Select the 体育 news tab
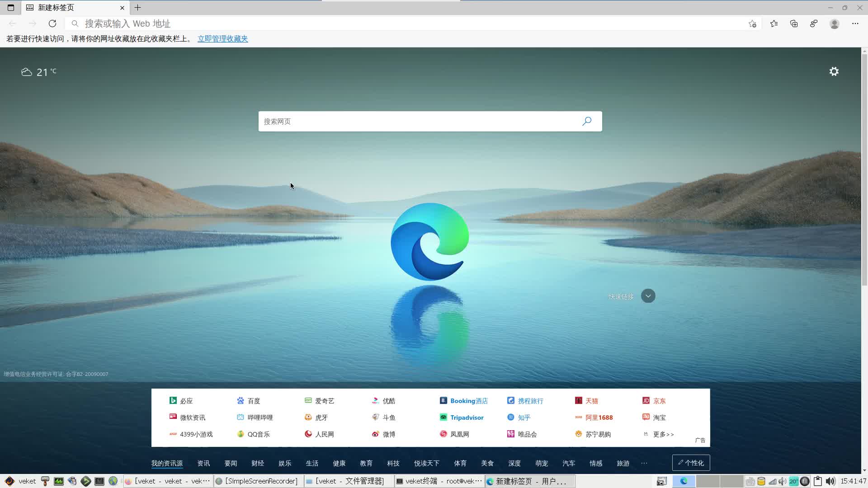 pos(460,463)
